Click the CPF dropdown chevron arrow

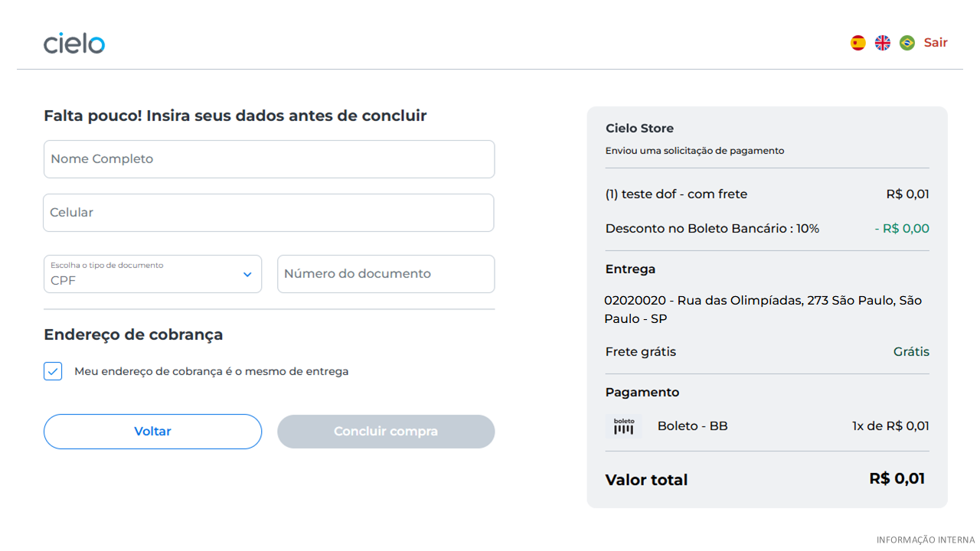coord(247,275)
